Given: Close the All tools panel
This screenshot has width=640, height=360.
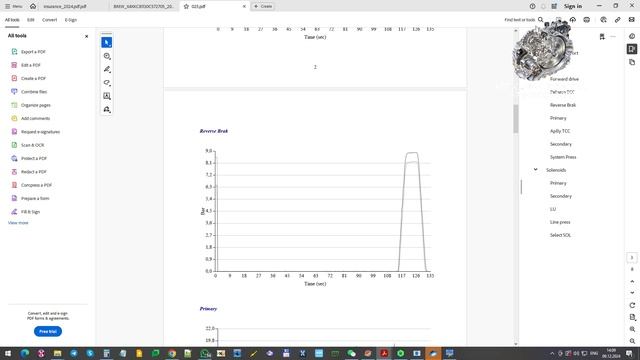Looking at the screenshot, I should coord(87,36).
